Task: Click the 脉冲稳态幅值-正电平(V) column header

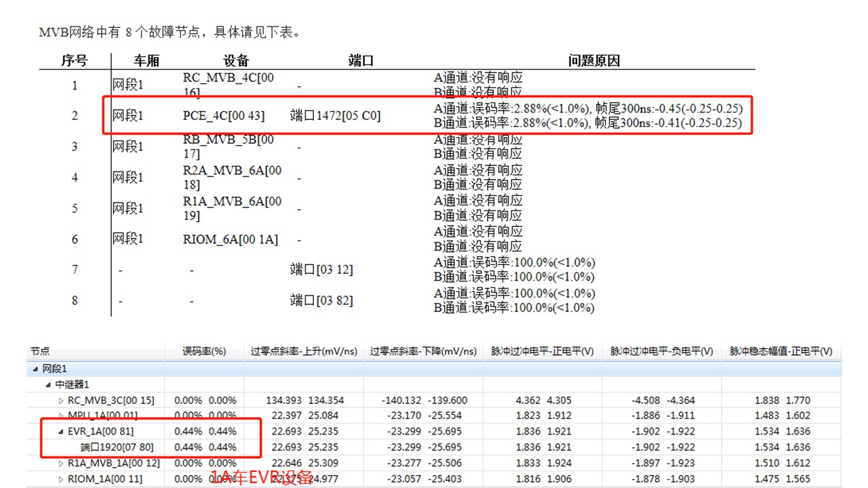Action: [781, 352]
